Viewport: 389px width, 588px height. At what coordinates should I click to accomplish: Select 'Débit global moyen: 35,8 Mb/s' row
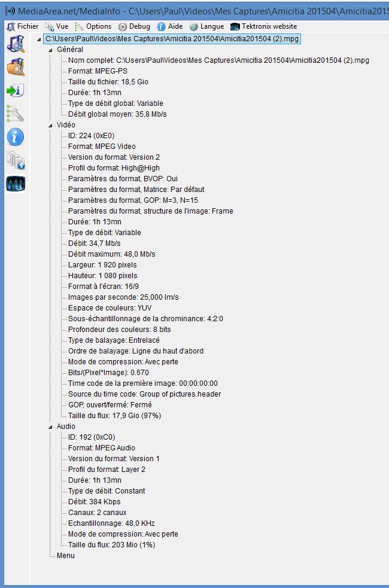(x=117, y=114)
